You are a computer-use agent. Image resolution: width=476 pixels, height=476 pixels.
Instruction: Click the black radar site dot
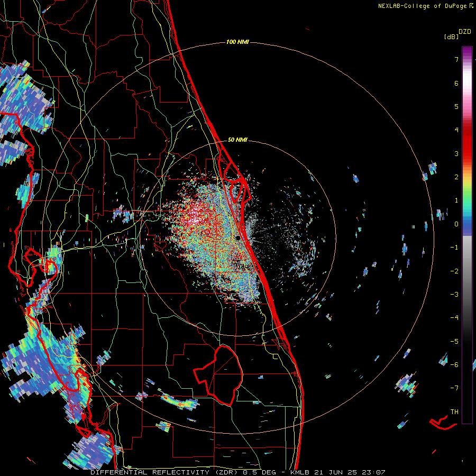tap(238, 238)
